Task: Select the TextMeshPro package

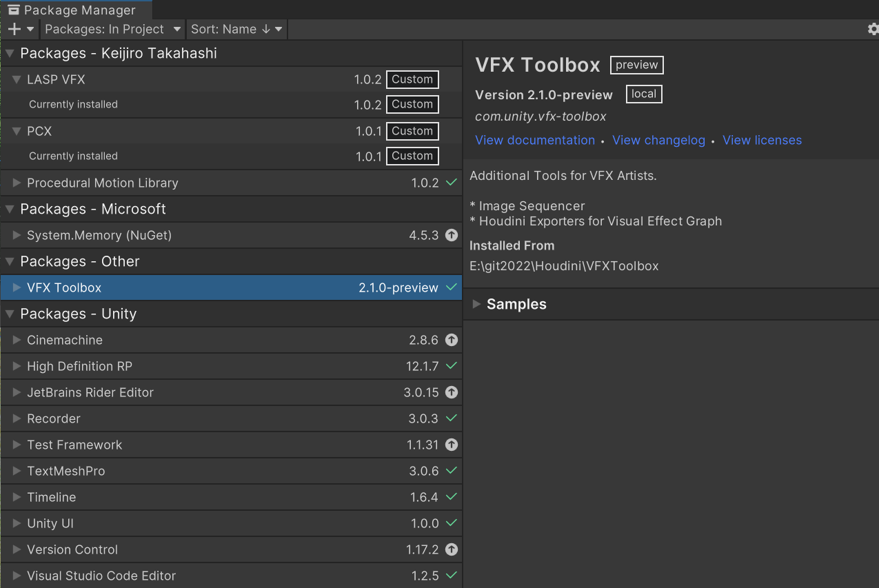Action: tap(231, 472)
